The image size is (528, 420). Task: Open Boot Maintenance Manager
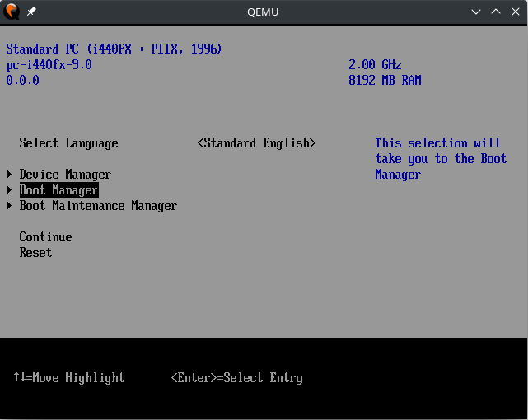click(x=98, y=206)
